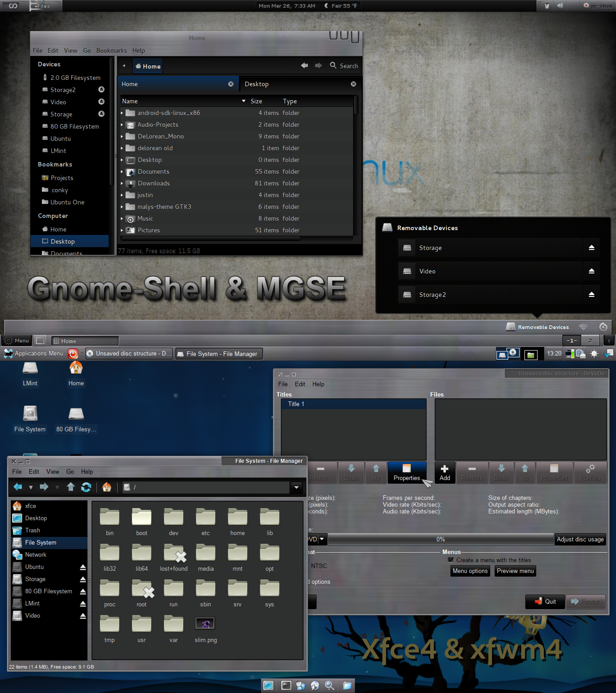The width and height of the screenshot is (616, 693).
Task: Eject LMint volume in Thunar sidebar
Action: point(83,604)
